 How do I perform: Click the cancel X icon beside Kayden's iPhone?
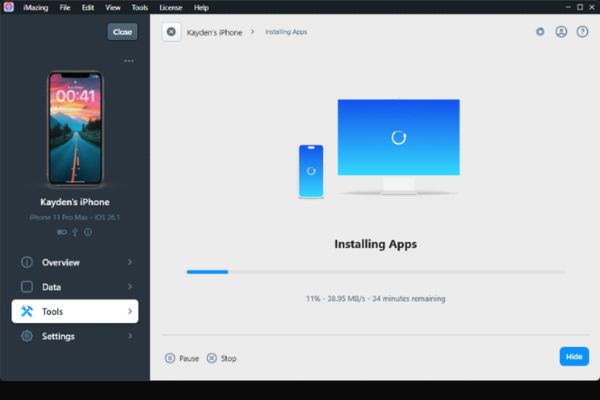[x=171, y=32]
